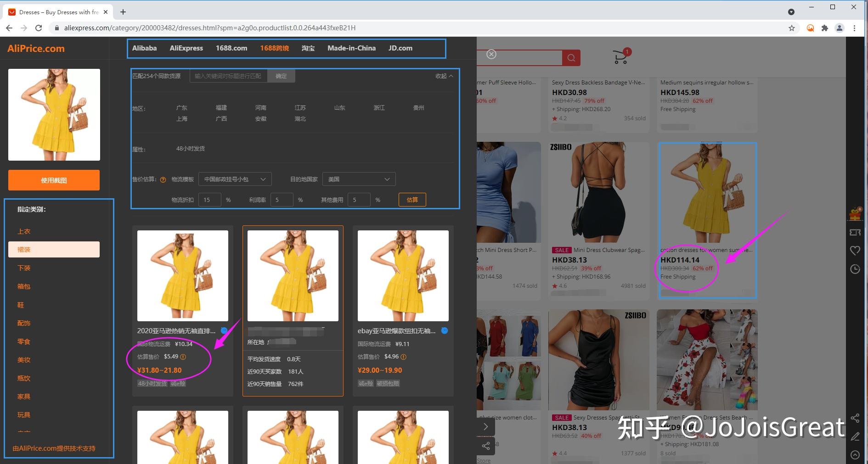Reload the AliExpress dresses page
Screen dimensions: 868x464
click(39, 28)
